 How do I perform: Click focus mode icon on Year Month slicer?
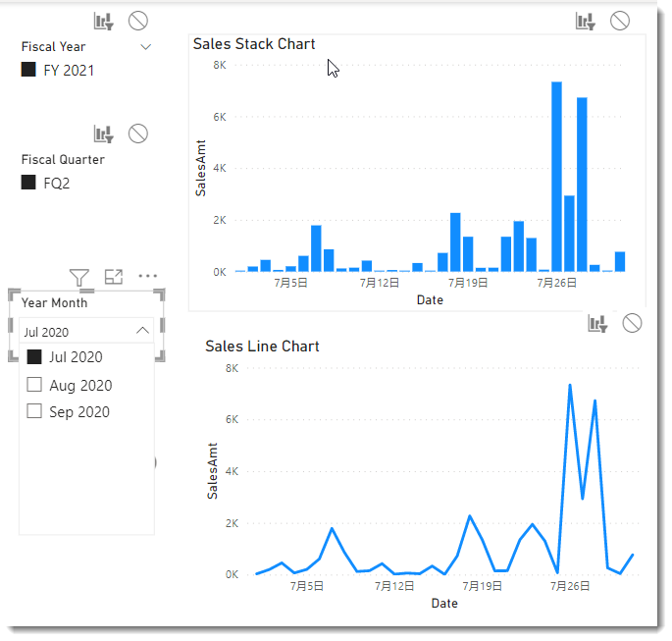point(114,277)
